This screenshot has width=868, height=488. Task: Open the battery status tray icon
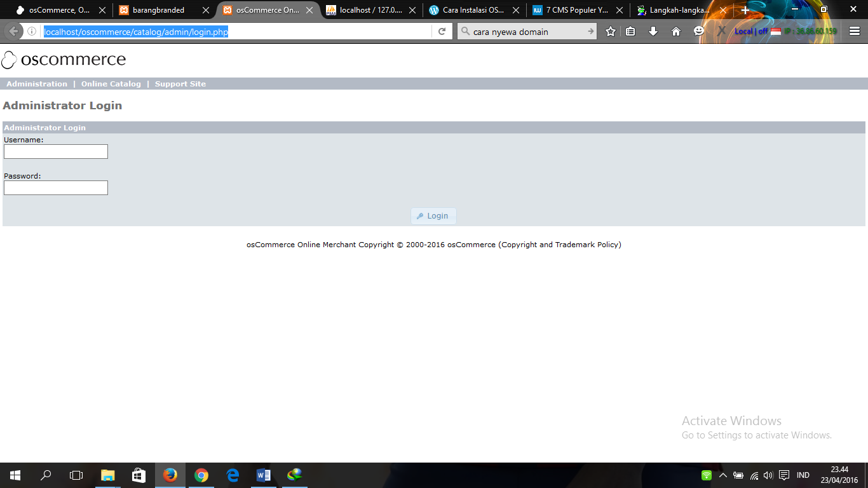738,475
